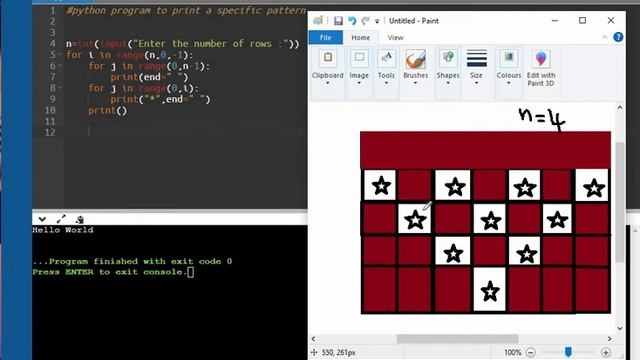Screen dimensions: 640x360
Task: Click the console clear icon
Action: (80, 219)
